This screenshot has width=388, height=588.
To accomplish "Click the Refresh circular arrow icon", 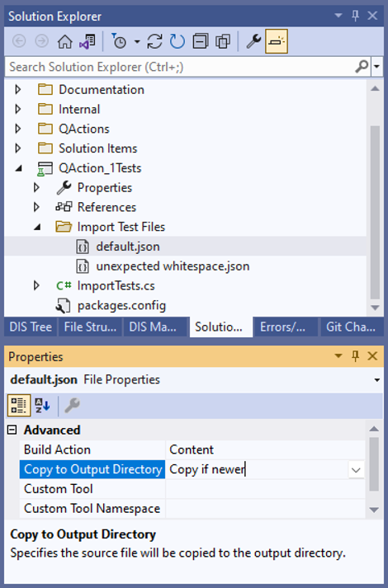I will point(177,41).
